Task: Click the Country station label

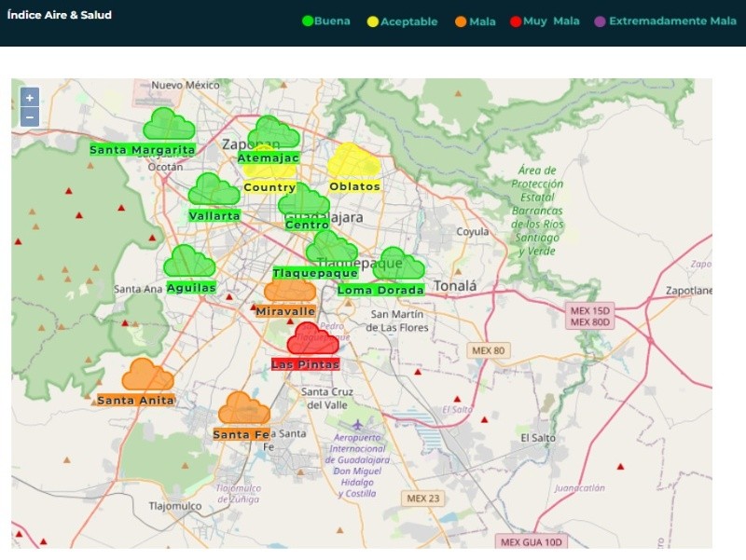Action: tap(269, 187)
